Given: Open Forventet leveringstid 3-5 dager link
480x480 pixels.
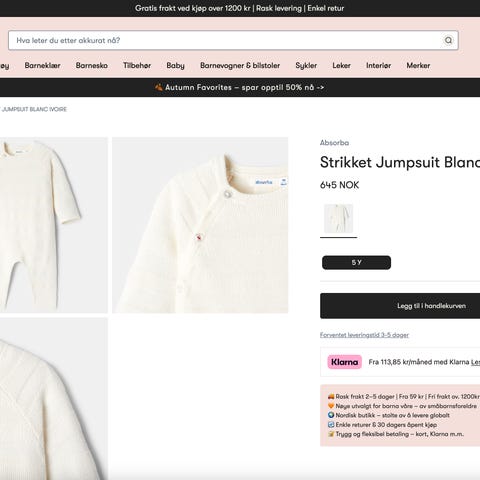Looking at the screenshot, I should [x=364, y=335].
